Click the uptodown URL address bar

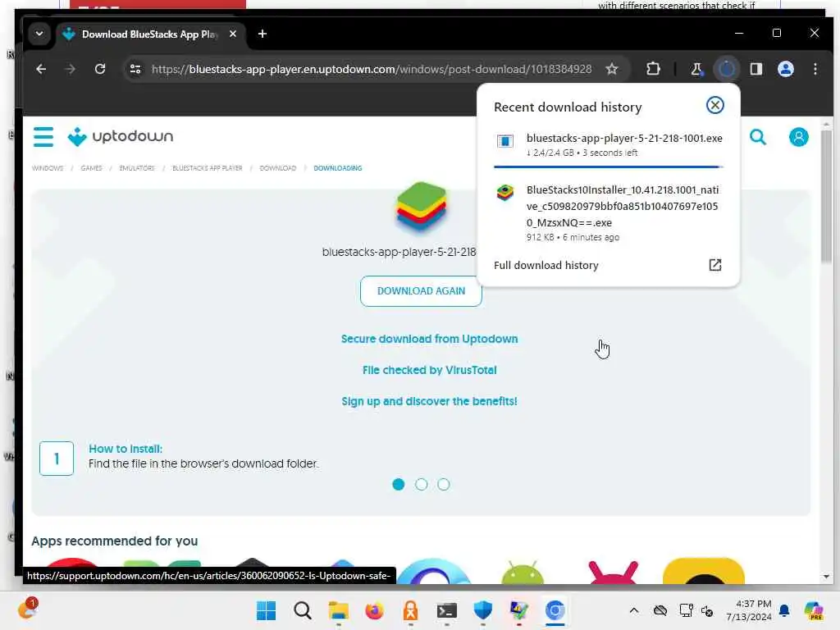pyautogui.click(x=372, y=69)
